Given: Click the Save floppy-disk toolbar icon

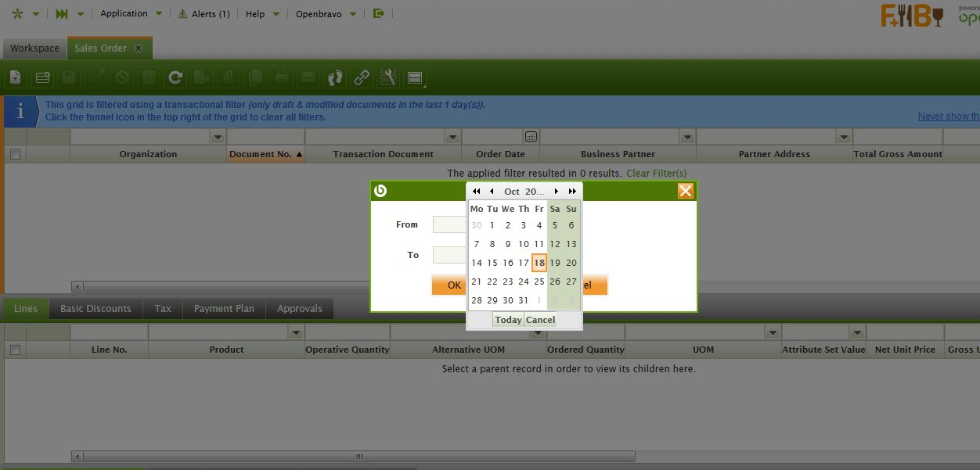Looking at the screenshot, I should point(69,77).
